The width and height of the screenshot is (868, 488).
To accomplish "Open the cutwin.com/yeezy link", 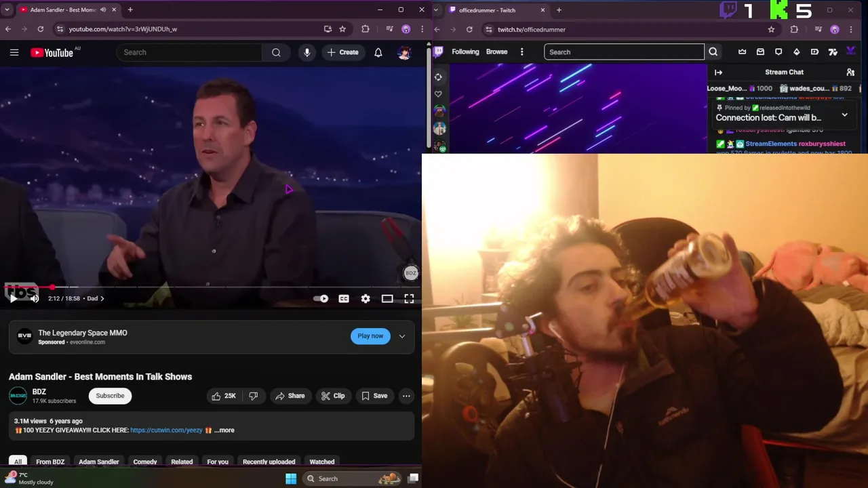I will (166, 430).
